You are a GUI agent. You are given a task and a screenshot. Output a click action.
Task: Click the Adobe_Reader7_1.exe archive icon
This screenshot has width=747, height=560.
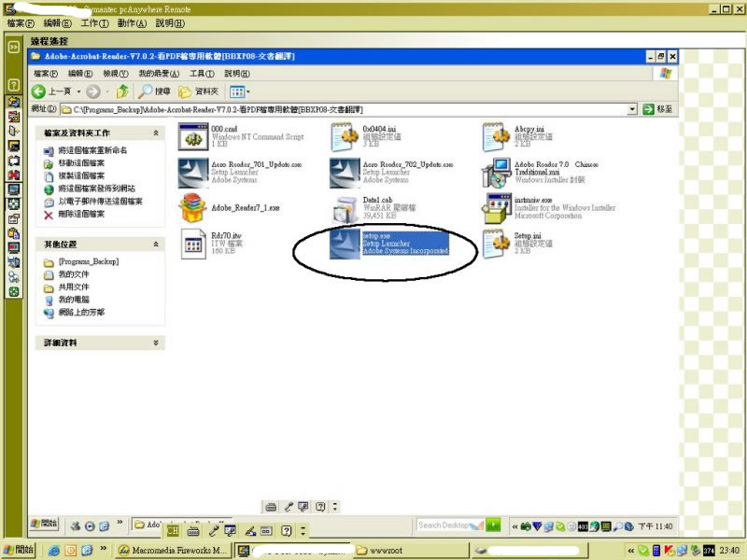coord(193,206)
